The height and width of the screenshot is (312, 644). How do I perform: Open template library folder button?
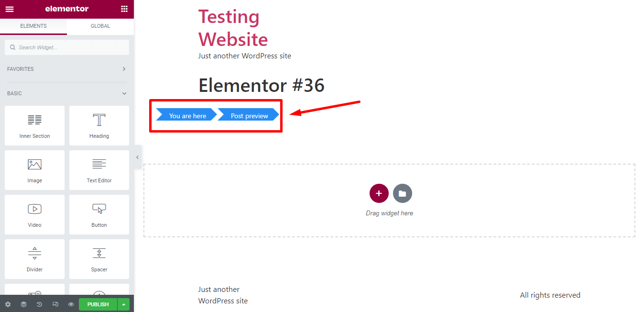click(402, 193)
